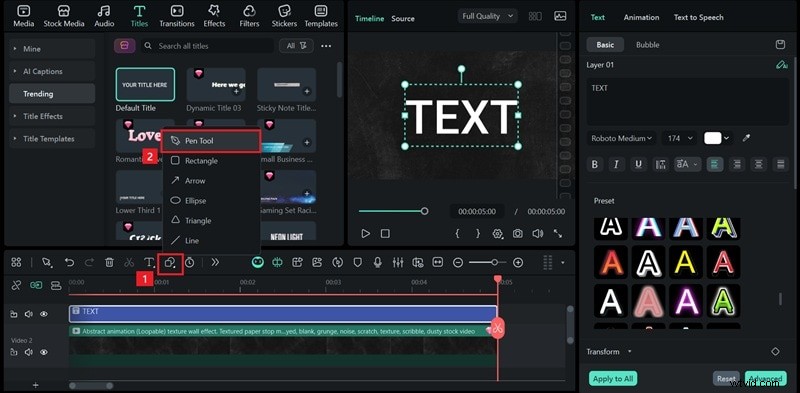Open the Text to Speech tab
This screenshot has height=393, width=800.
point(698,17)
